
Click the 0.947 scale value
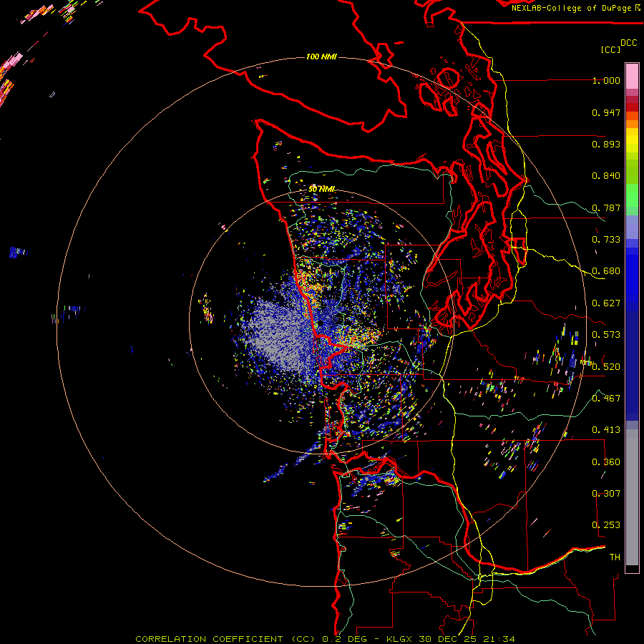click(606, 112)
